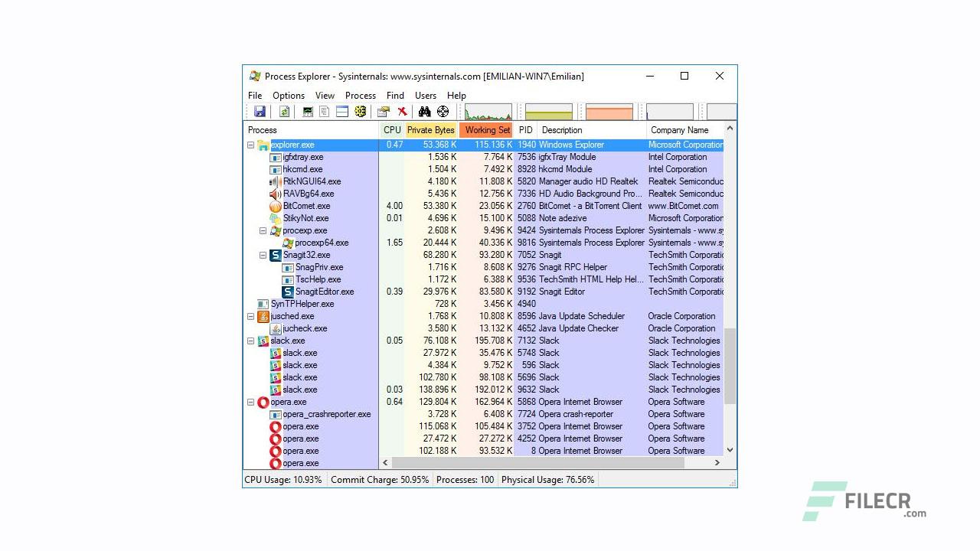Open the Users menu
Screen dimensions: 980x551
point(426,96)
